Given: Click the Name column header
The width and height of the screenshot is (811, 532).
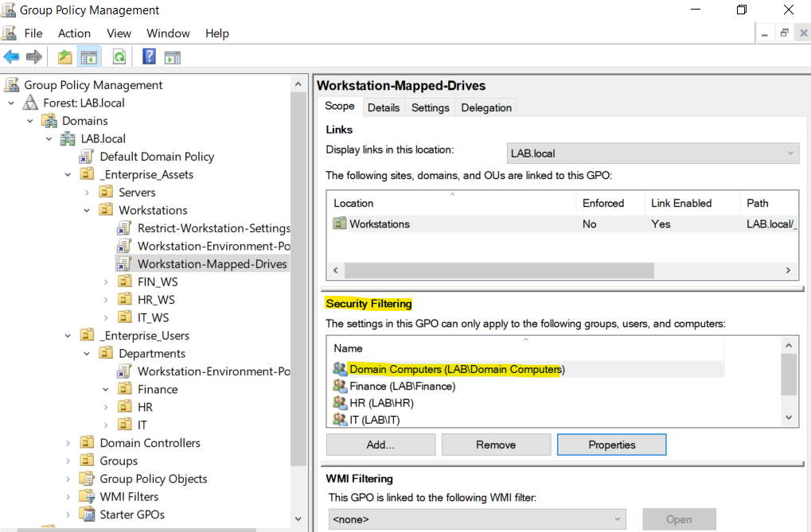Looking at the screenshot, I should tap(525, 348).
